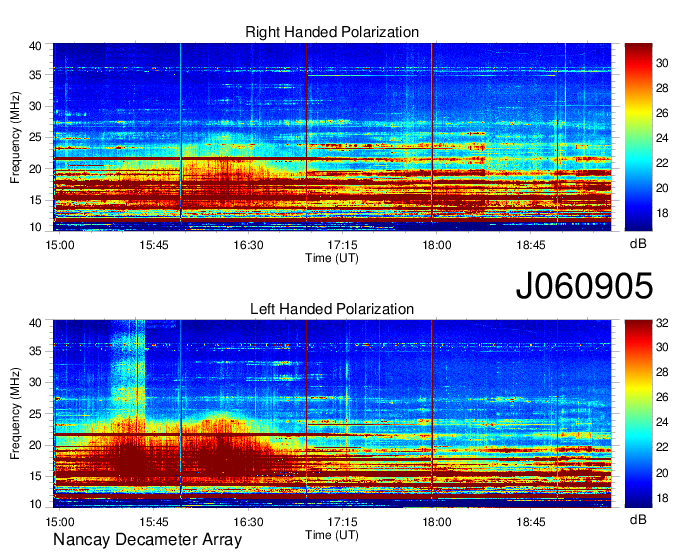Click the 35 MHz tick on Right Handed plot

pos(36,75)
